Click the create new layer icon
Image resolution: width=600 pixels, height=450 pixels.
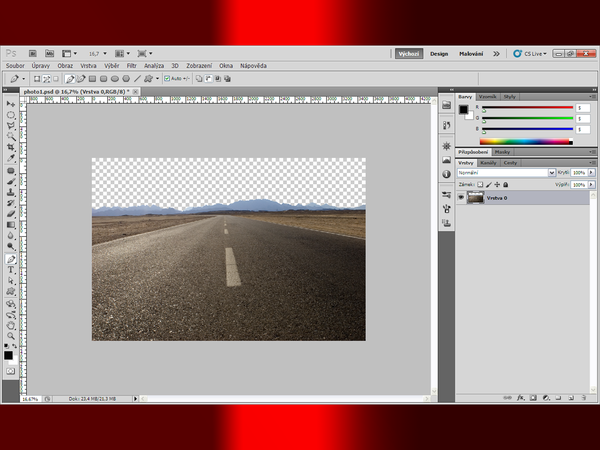pos(569,397)
